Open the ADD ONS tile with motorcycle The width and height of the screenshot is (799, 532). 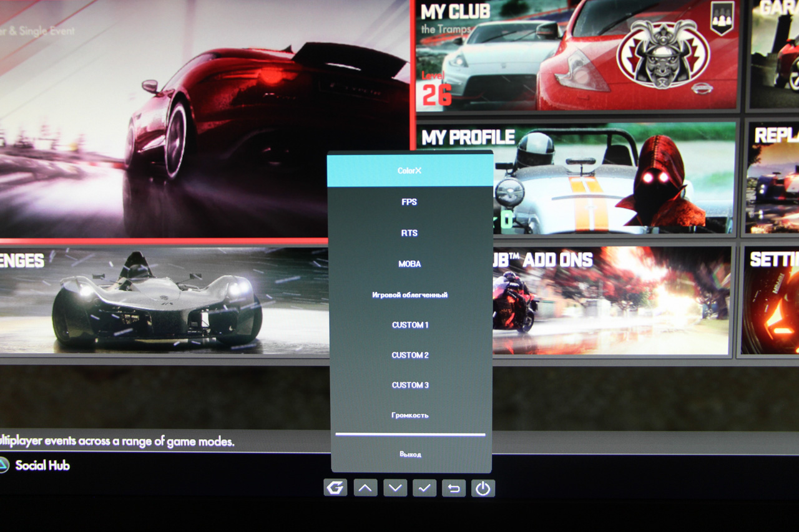pos(611,301)
